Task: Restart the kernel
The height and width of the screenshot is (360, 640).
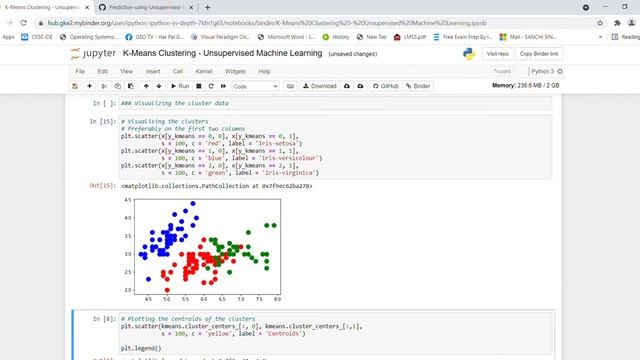Action: [211, 86]
